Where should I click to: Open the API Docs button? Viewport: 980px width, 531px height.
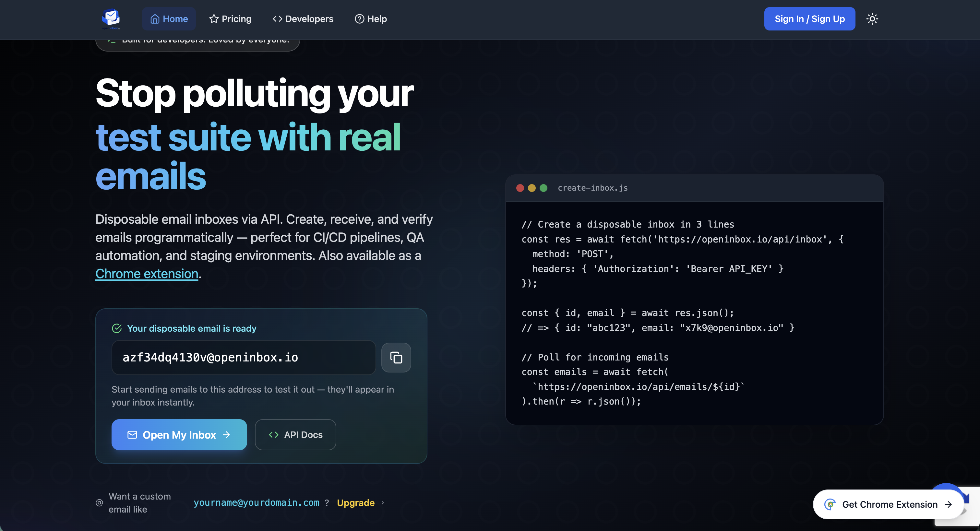point(295,434)
